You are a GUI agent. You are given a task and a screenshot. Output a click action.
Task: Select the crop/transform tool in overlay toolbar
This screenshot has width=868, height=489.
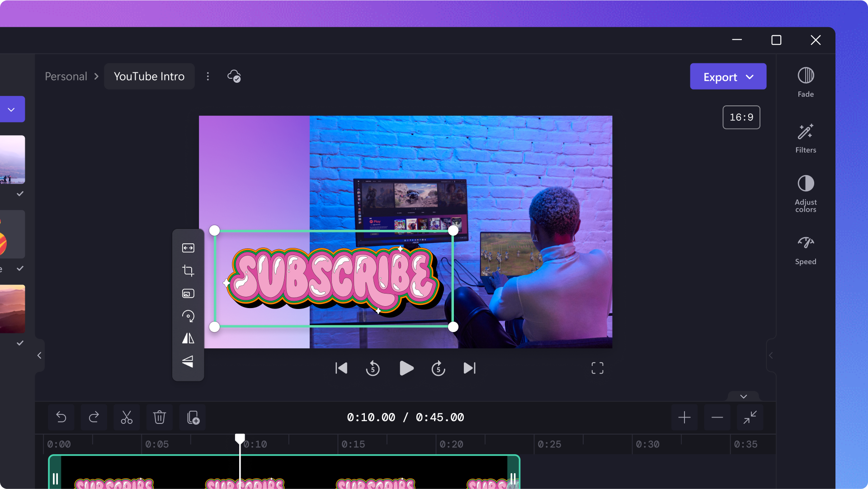[188, 270]
